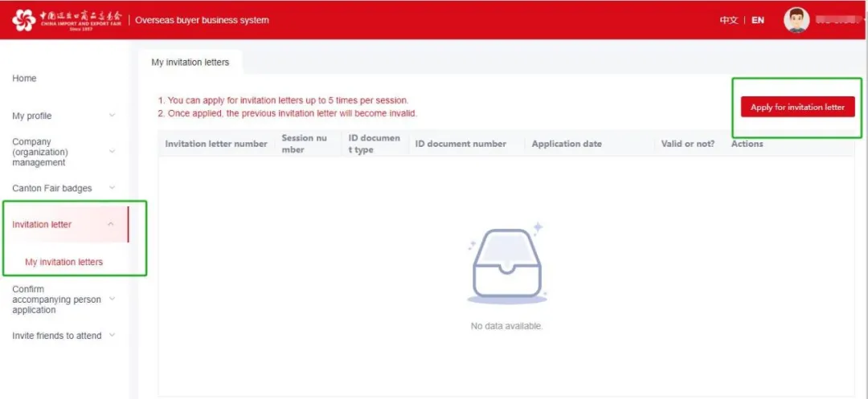Click the Valid or not? column header

pyautogui.click(x=687, y=144)
